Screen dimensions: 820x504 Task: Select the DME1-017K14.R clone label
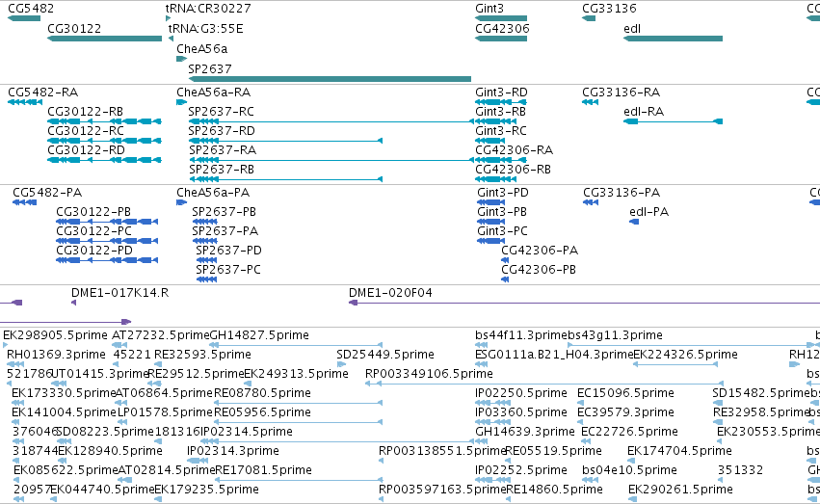[x=119, y=293]
